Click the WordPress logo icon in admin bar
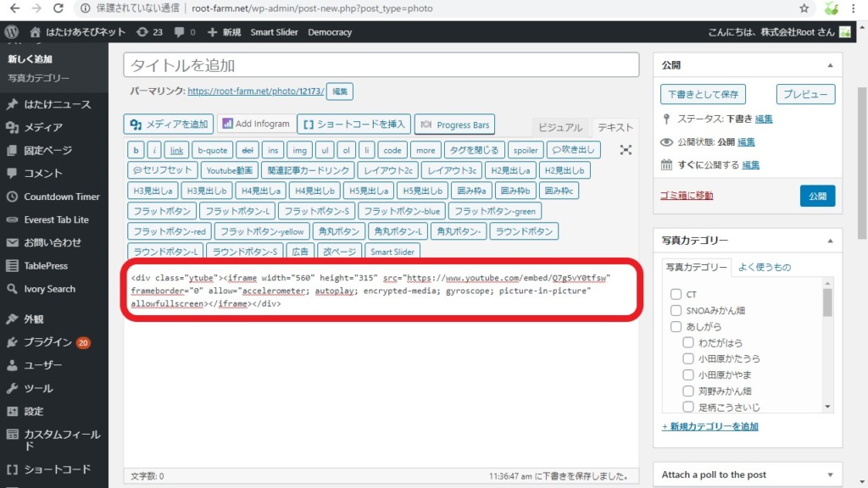868x488 pixels. tap(12, 32)
